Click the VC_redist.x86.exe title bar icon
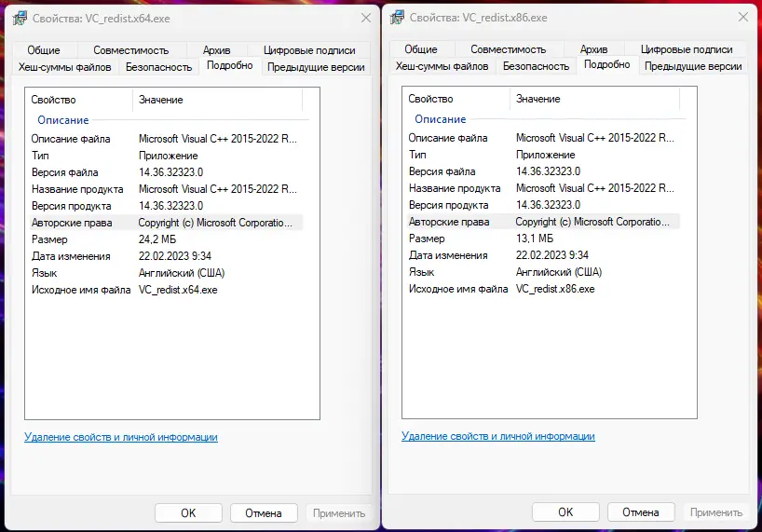Screen dimensions: 762x532 tap(397, 18)
